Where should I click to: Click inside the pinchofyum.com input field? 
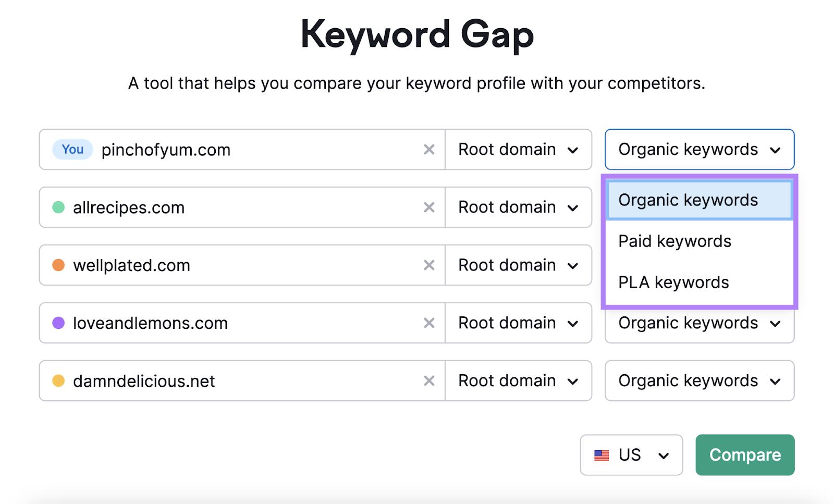tap(235, 150)
